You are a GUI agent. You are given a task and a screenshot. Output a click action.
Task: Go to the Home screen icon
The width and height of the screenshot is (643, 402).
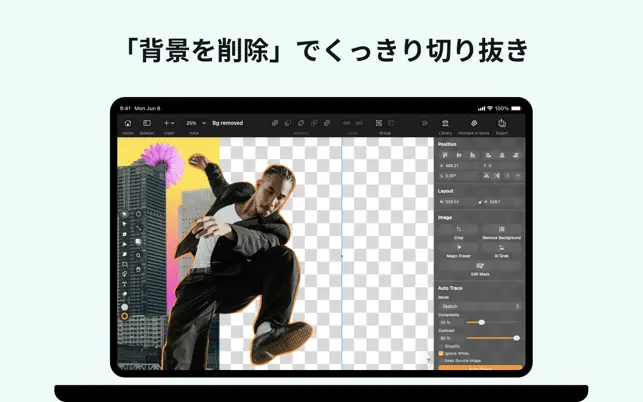point(128,123)
